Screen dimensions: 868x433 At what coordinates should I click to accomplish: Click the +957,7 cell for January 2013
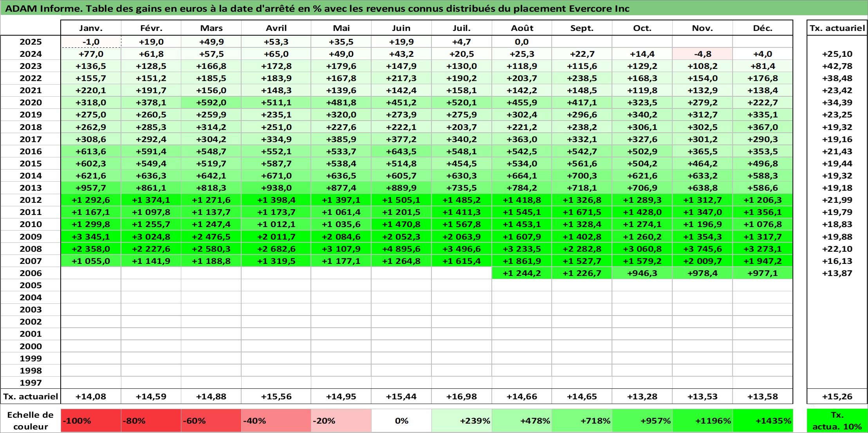tap(91, 188)
